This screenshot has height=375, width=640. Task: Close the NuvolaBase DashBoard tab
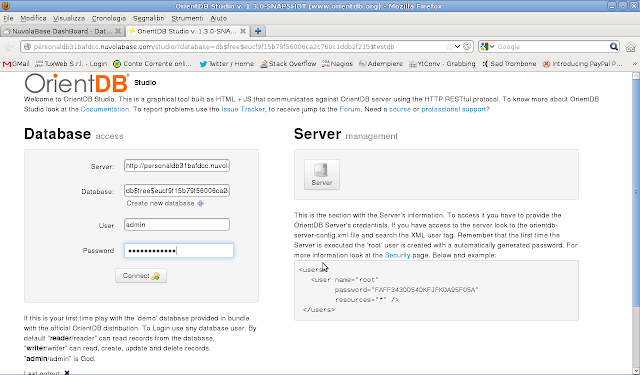[x=118, y=31]
